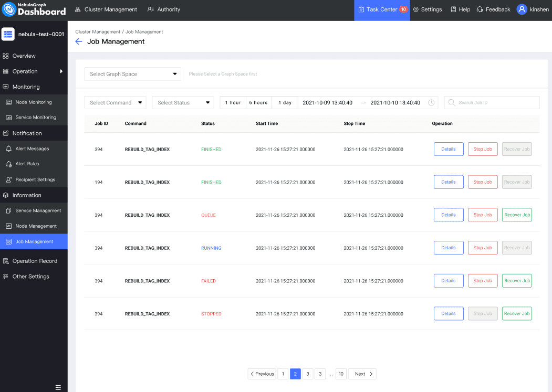Click the Node Management icon

pyautogui.click(x=9, y=226)
